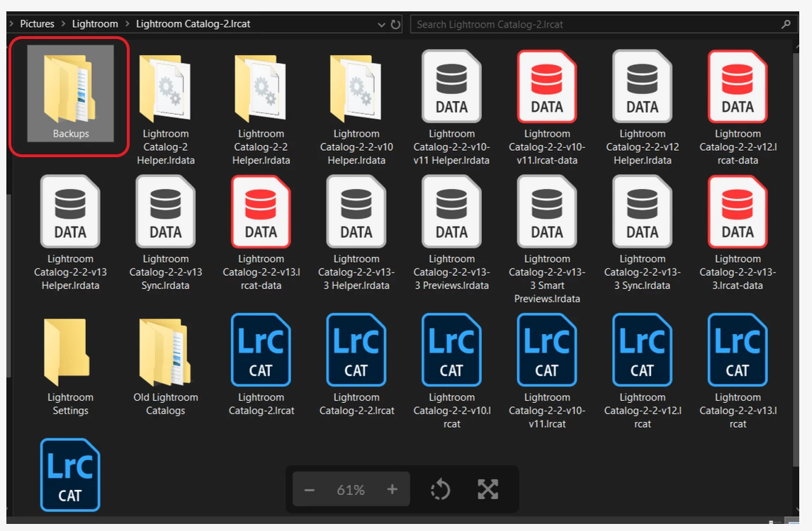
Task: Select Lightroom Catalog-2-2-v13-3 Helper.lrdata file
Action: tap(356, 234)
